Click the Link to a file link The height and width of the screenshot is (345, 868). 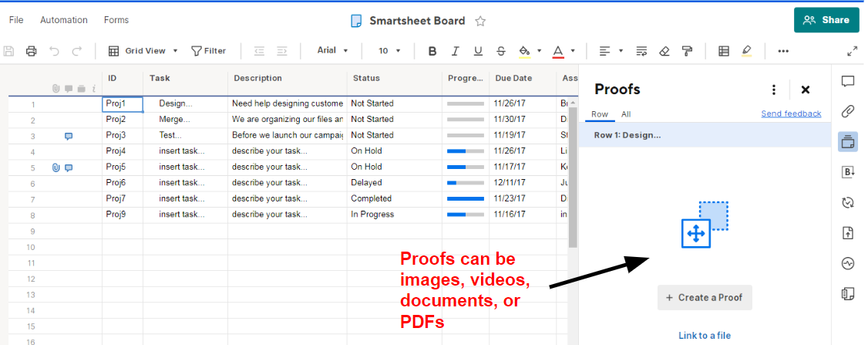[705, 336]
